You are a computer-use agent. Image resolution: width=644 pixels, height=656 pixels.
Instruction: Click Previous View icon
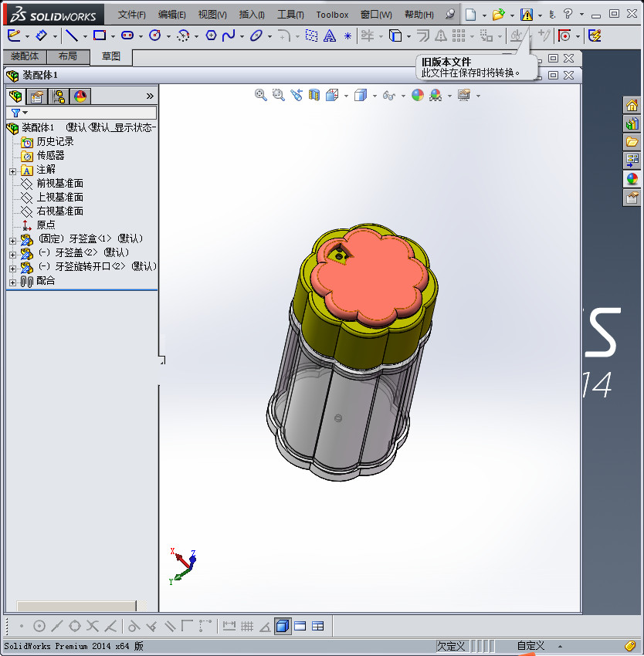click(297, 95)
